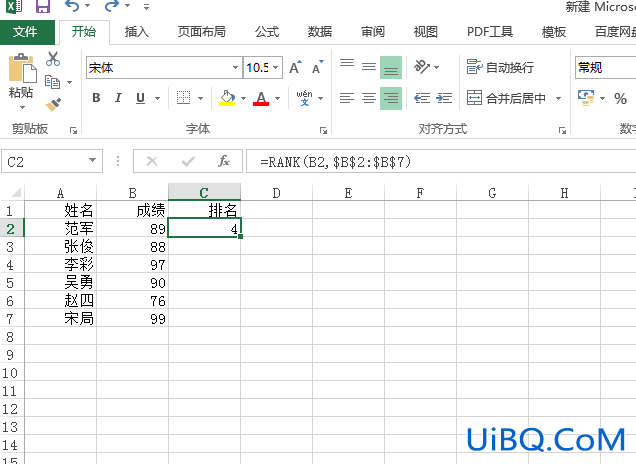The width and height of the screenshot is (636, 464).
Task: Select cell with score 99
Action: coord(132,319)
